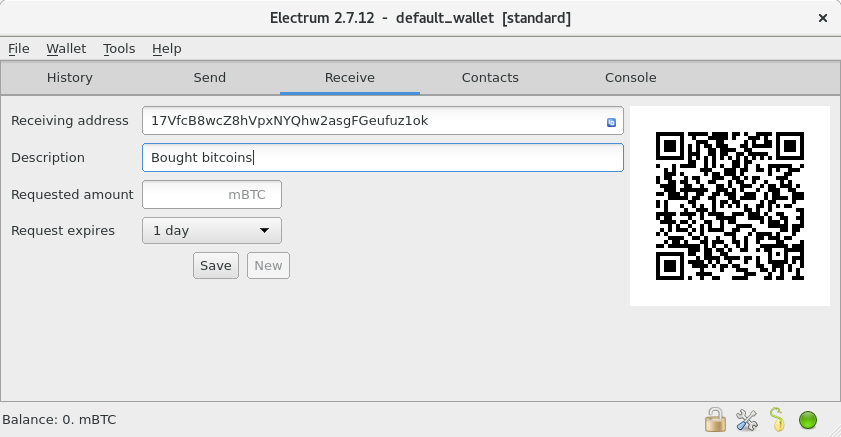Show the wallet seed icon
Image resolution: width=841 pixels, height=437 pixels.
click(777, 419)
